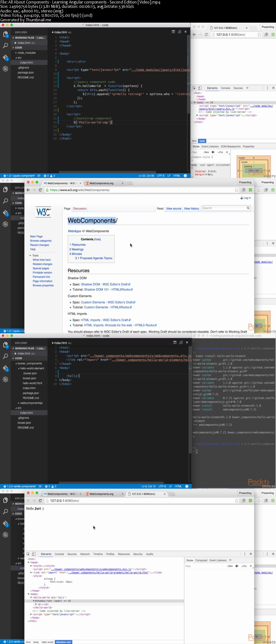Viewport: 276px width, 644px height.
Task: Click the W3C logo on the wiki page
Action: (x=43, y=212)
